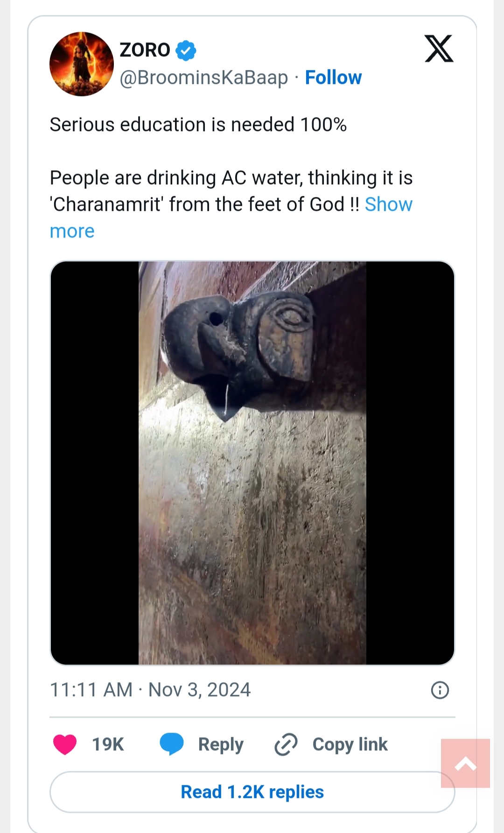
Task: Click the 'Serious education is needed 100%' text
Action: tap(198, 125)
